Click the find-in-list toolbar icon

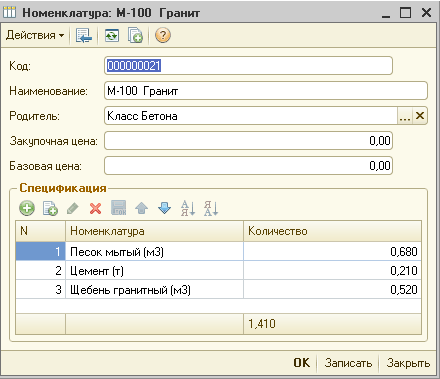click(83, 35)
